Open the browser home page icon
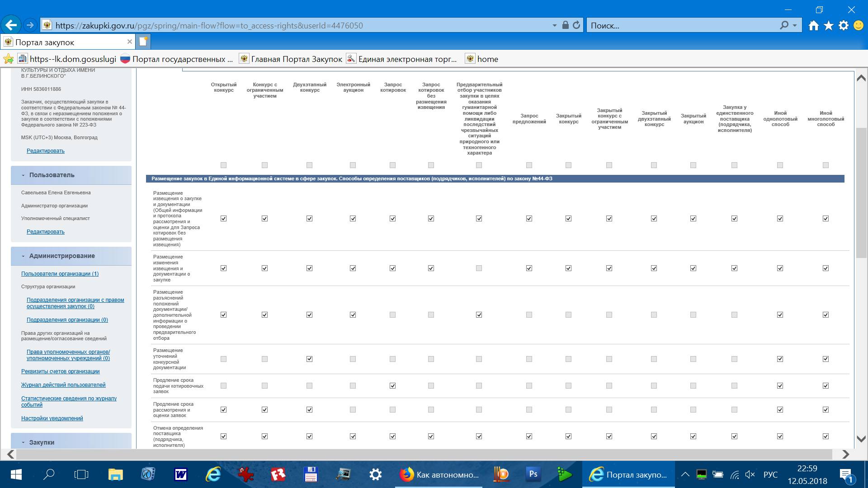This screenshot has width=868, height=488. pyautogui.click(x=813, y=25)
